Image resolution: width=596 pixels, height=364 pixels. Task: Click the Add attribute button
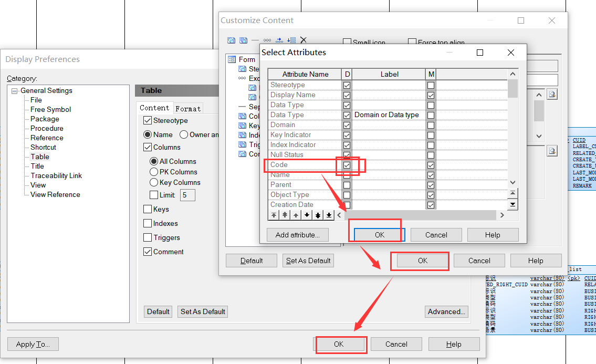pos(297,235)
